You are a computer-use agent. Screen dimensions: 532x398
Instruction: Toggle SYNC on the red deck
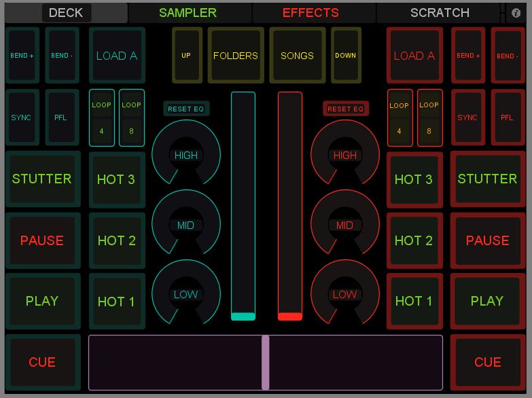click(x=468, y=117)
